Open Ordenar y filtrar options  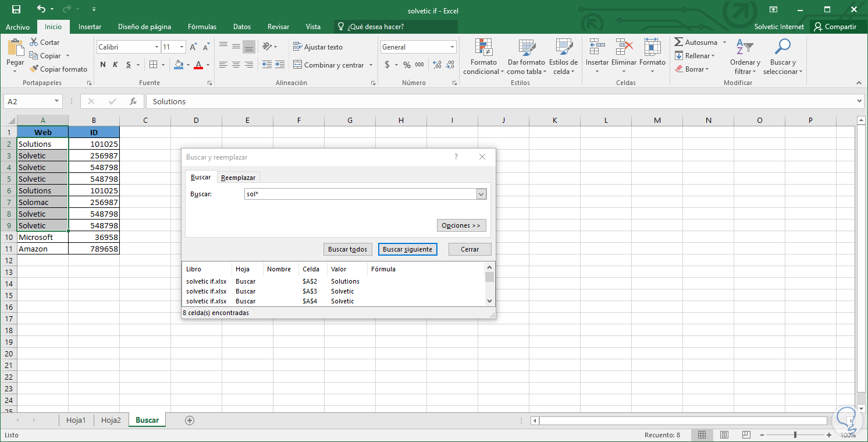745,56
